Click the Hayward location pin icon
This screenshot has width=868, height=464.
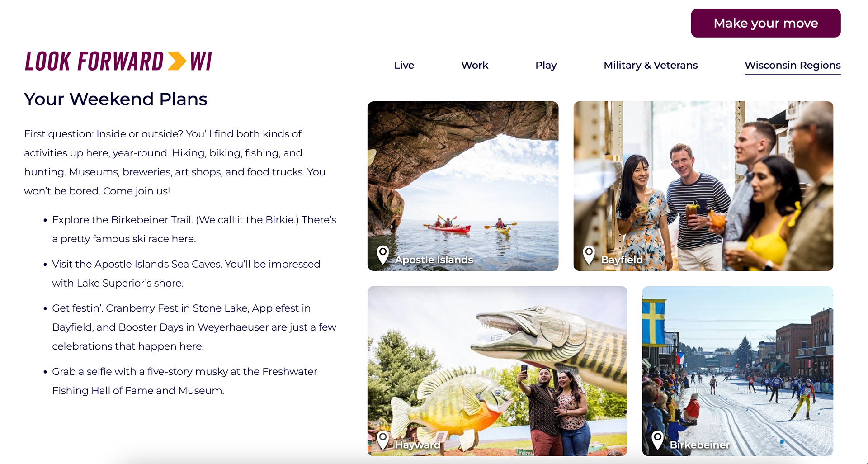pos(383,440)
